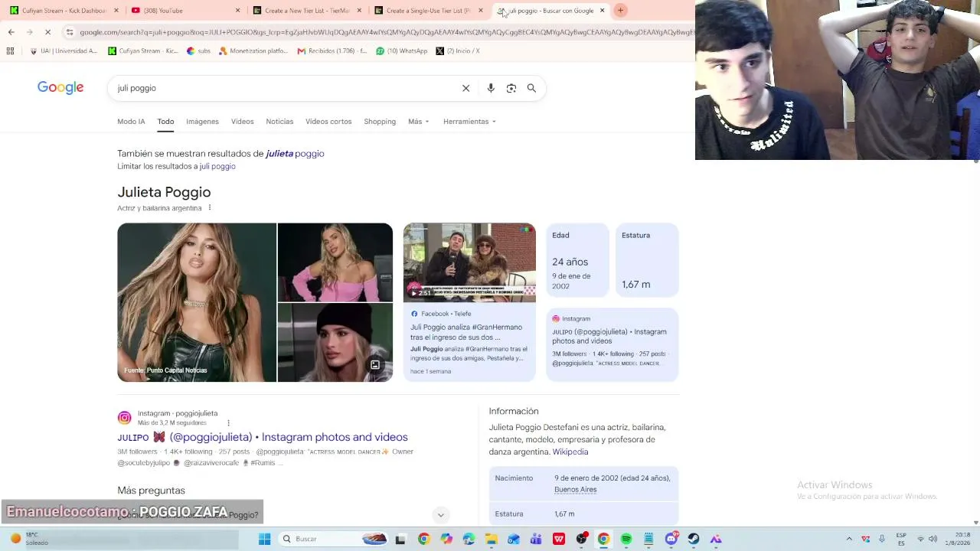View site information icon in address bar
Image resolution: width=980 pixels, height=551 pixels.
pyautogui.click(x=70, y=32)
